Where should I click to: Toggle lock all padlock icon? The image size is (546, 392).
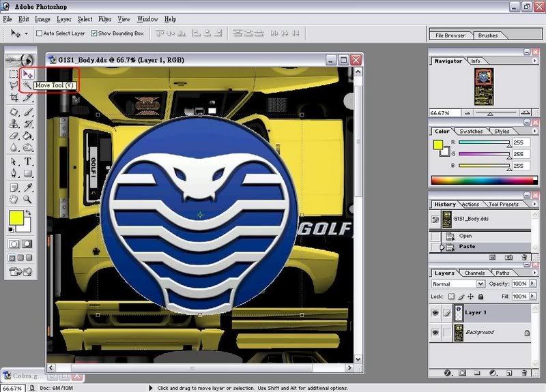pyautogui.click(x=480, y=297)
